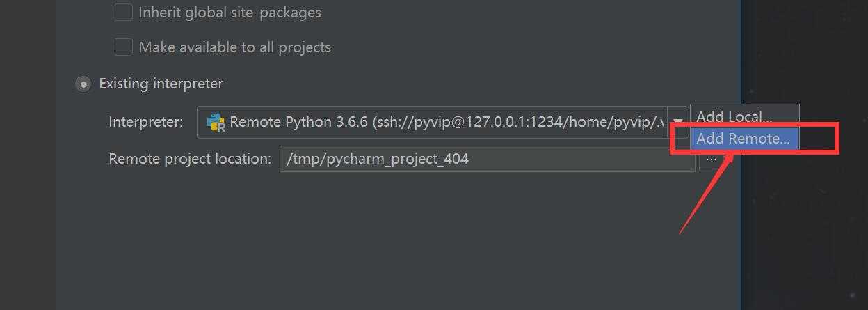Open the Remote Python 3.6.6 interpreter combo box
Image resolution: width=868 pixels, height=310 pixels.
click(442, 122)
